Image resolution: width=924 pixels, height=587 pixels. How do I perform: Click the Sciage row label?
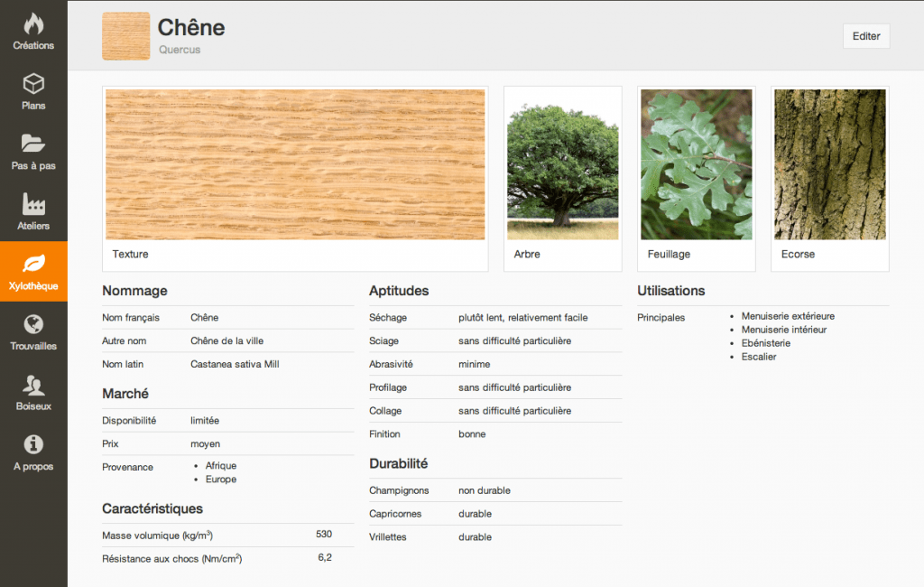[x=383, y=341]
